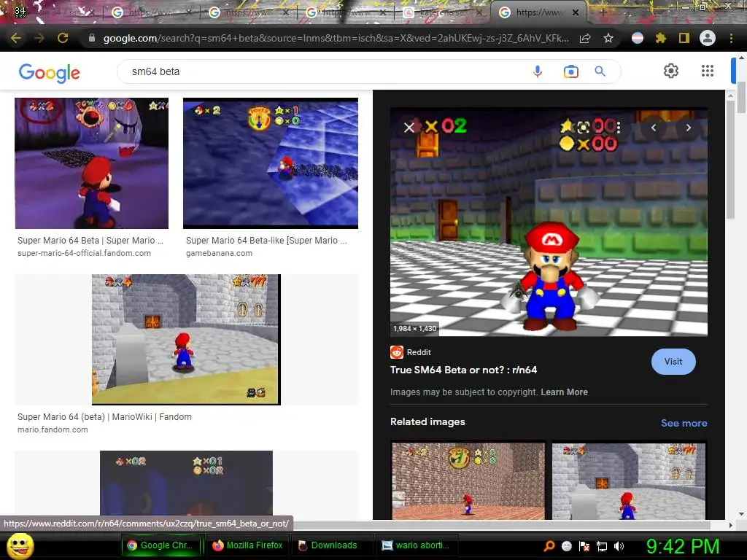Close the active Google tab
This screenshot has height=560, width=747.
[x=576, y=12]
